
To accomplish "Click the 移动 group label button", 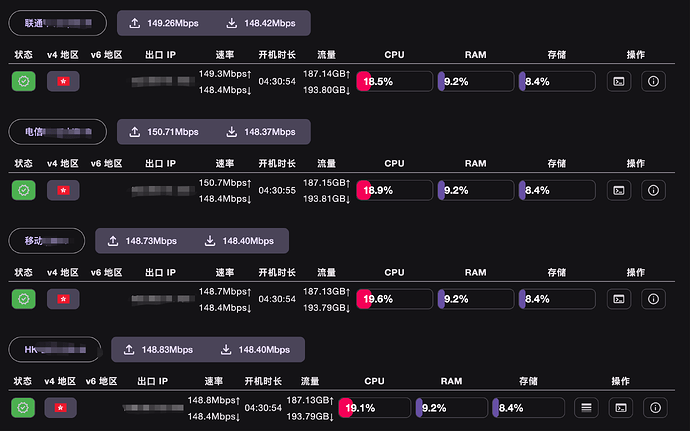I will click(47, 240).
